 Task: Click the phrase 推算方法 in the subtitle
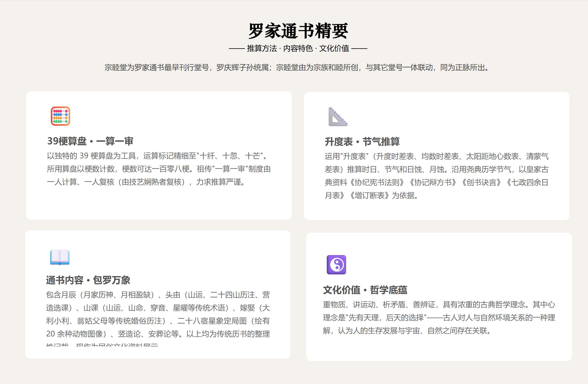tap(262, 48)
